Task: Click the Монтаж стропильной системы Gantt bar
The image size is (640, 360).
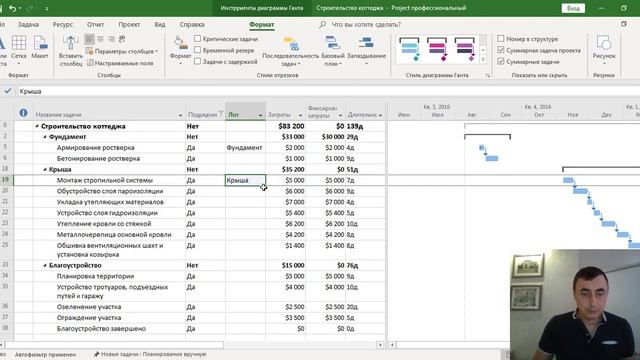Action: coord(568,180)
